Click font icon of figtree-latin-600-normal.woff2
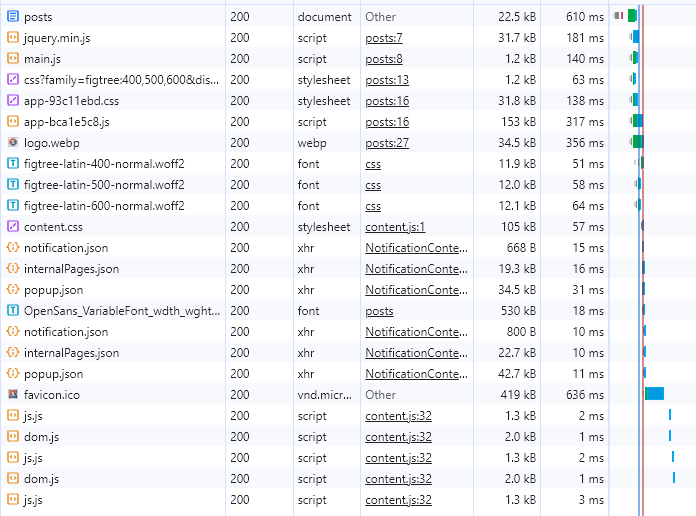The image size is (696, 516). tap(13, 205)
